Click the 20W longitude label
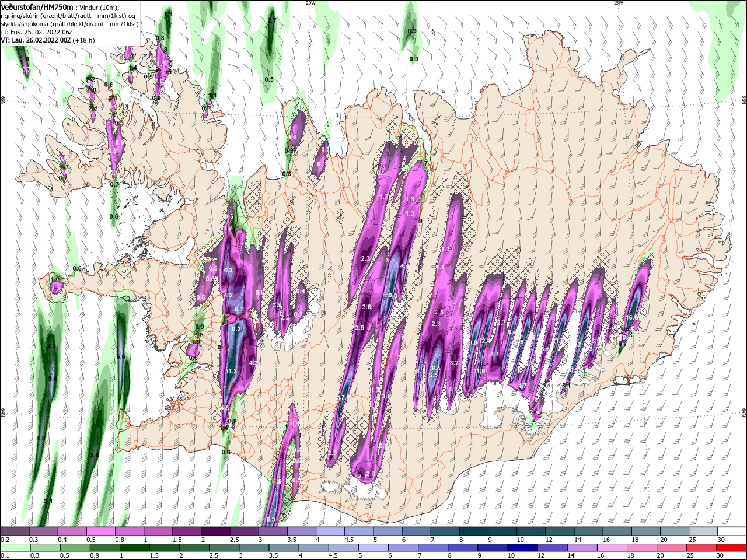The height and width of the screenshot is (560, 747). (x=310, y=3)
